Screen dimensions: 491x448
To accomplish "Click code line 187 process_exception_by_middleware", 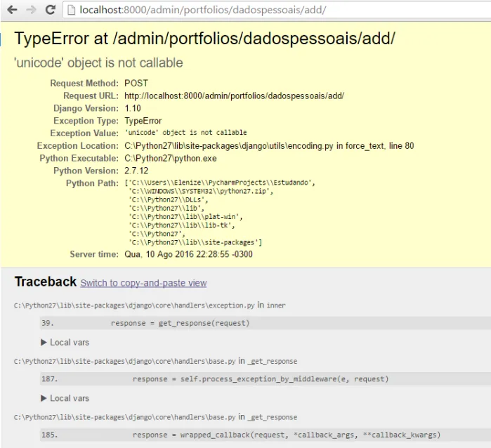I will [266, 379].
